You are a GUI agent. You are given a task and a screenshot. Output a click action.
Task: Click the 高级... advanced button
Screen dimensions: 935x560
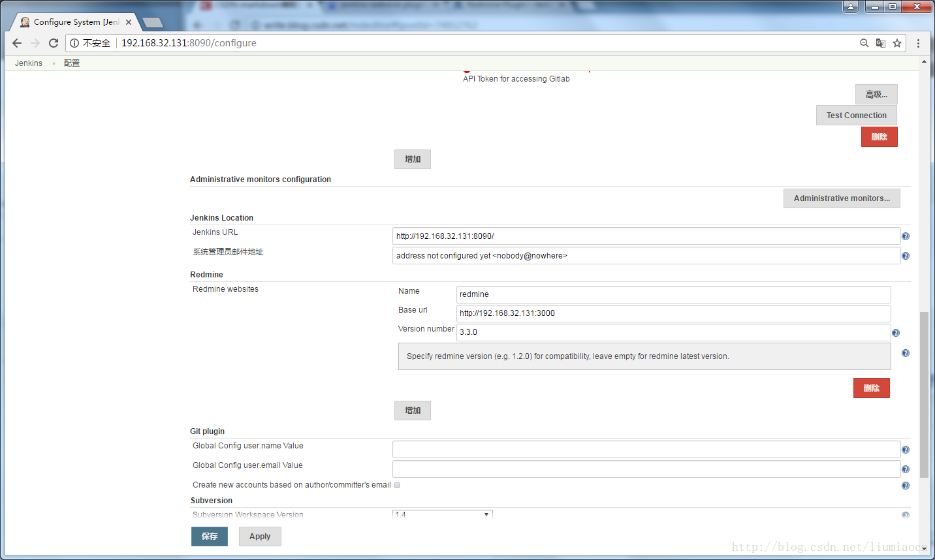(876, 94)
